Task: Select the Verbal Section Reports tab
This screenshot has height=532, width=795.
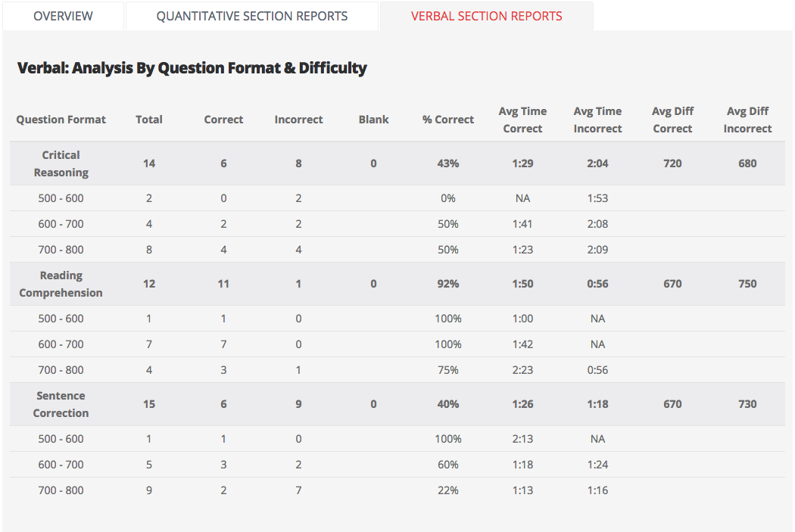Action: click(x=486, y=16)
